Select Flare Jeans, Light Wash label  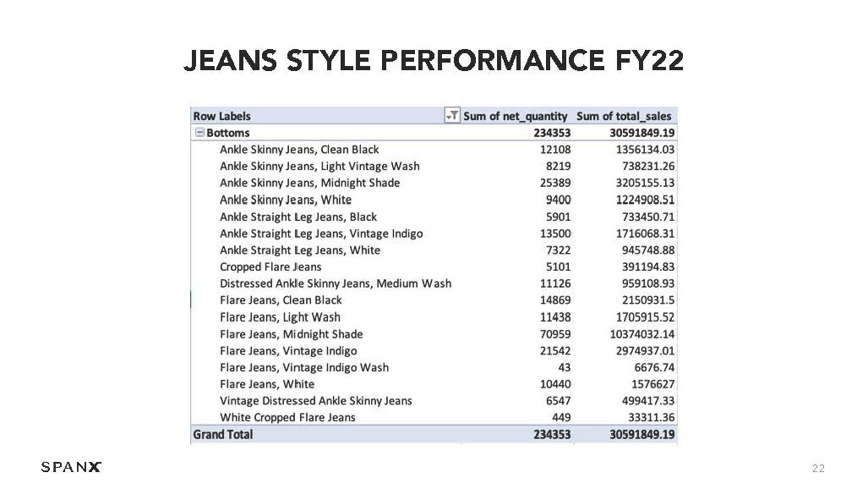280,317
